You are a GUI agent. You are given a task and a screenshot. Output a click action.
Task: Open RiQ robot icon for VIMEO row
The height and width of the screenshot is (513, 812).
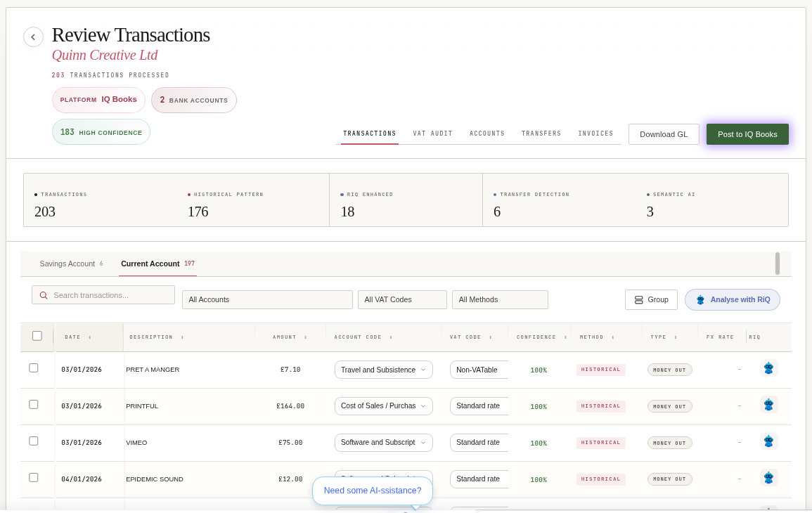(768, 441)
